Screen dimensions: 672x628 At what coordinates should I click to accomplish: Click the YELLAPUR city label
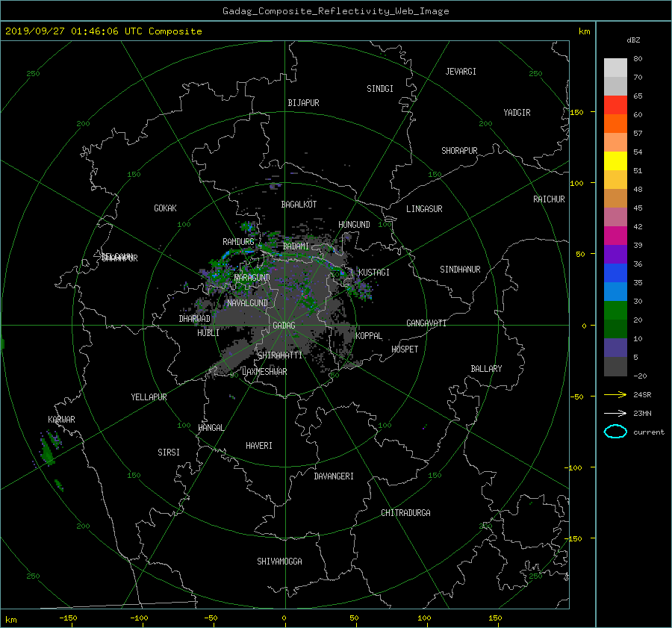149,397
